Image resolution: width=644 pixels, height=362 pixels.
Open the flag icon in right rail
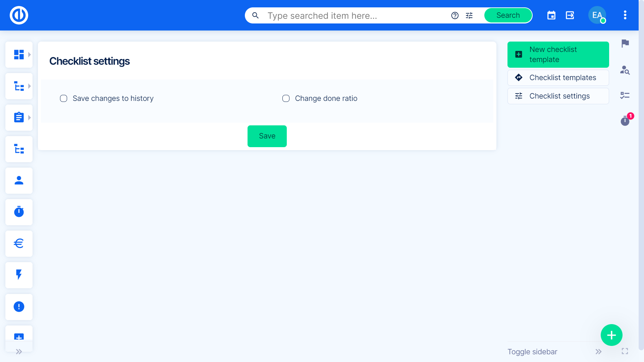(x=625, y=43)
